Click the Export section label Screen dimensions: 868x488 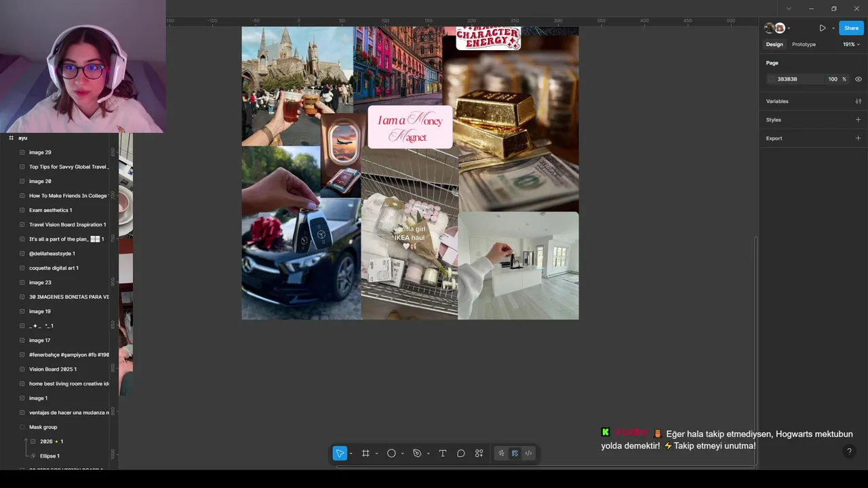point(774,138)
